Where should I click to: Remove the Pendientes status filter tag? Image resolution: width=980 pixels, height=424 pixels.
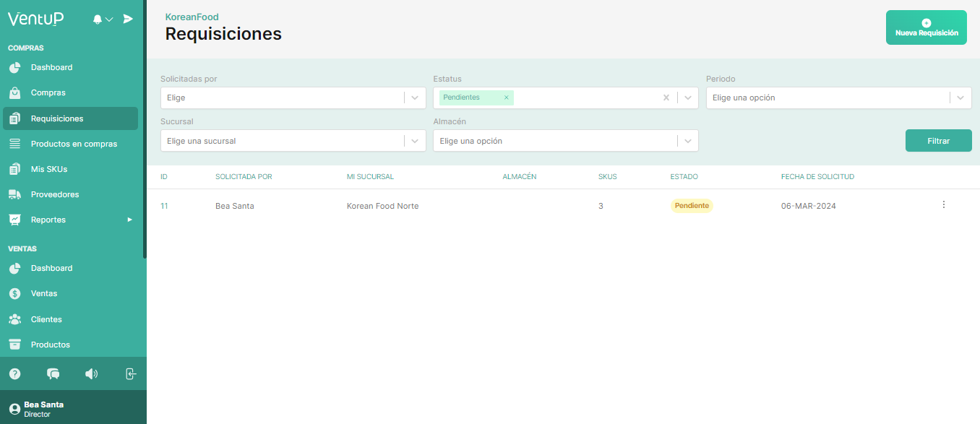(x=506, y=98)
